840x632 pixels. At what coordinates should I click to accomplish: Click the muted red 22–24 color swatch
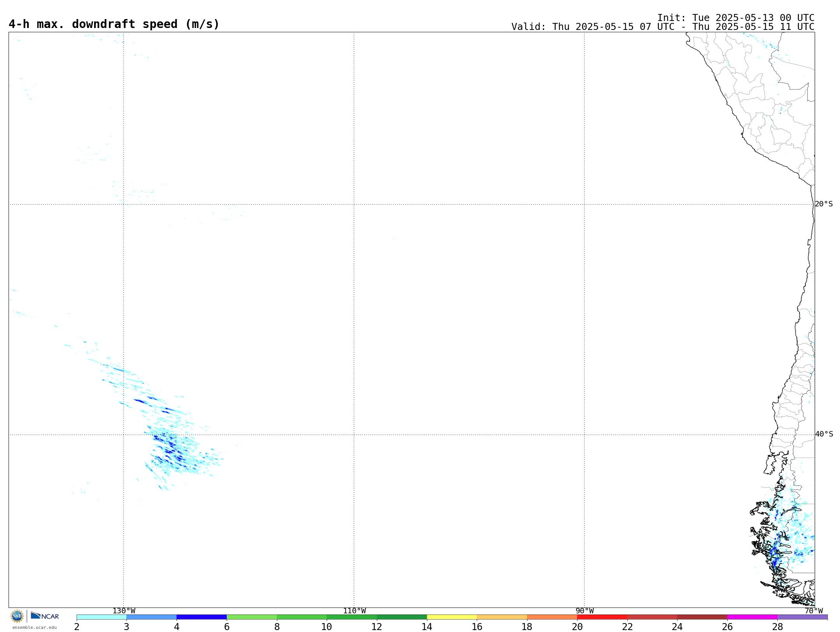click(x=652, y=617)
